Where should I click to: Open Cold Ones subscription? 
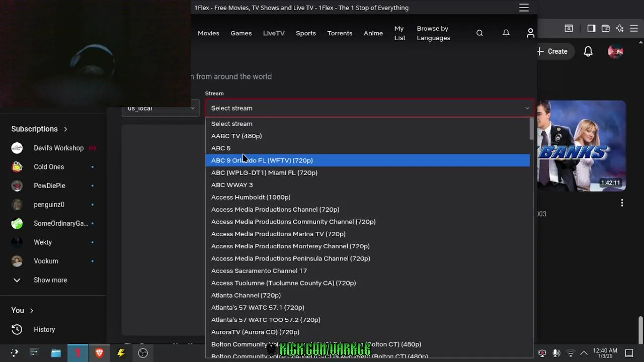[53, 167]
